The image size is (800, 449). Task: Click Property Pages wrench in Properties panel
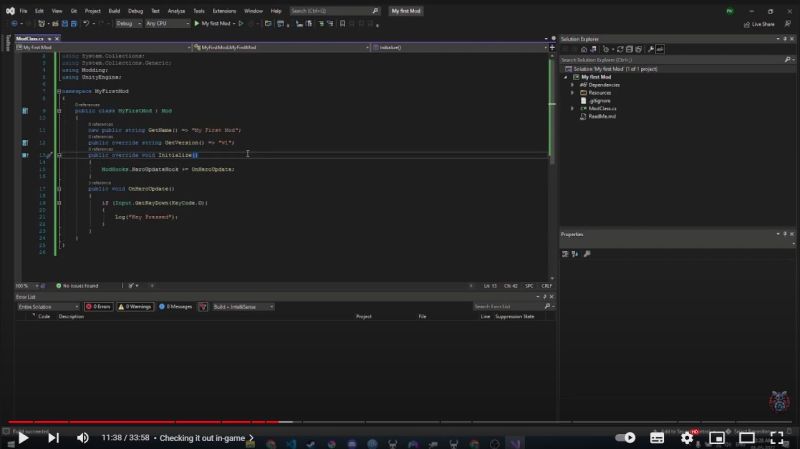point(587,254)
